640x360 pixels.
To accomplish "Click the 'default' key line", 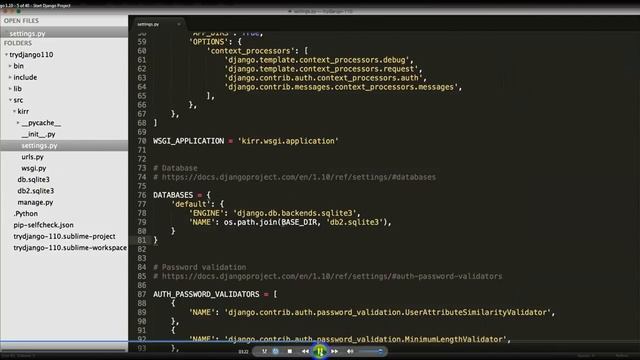I will tap(198, 204).
